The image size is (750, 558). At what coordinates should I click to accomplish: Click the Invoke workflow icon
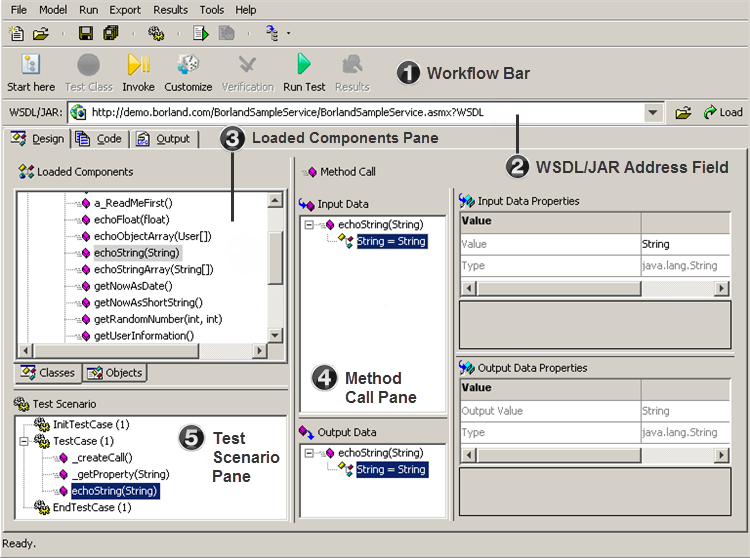(x=138, y=65)
